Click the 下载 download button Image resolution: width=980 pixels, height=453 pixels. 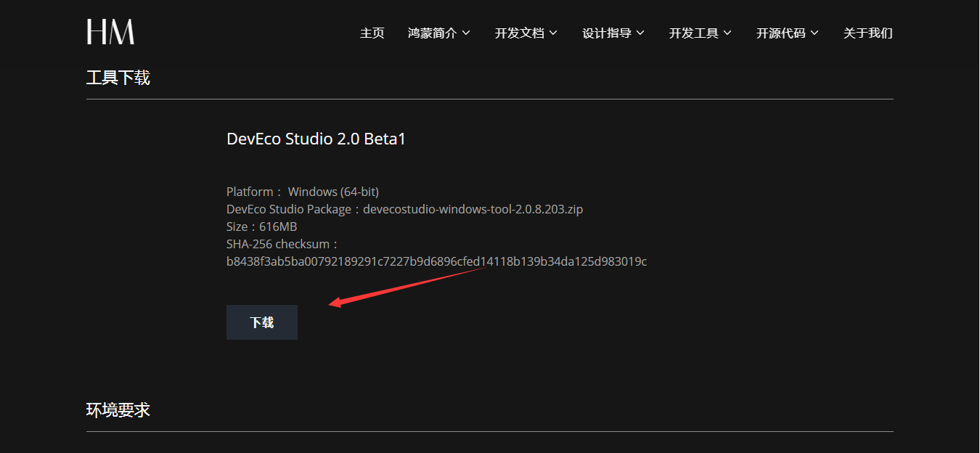262,322
